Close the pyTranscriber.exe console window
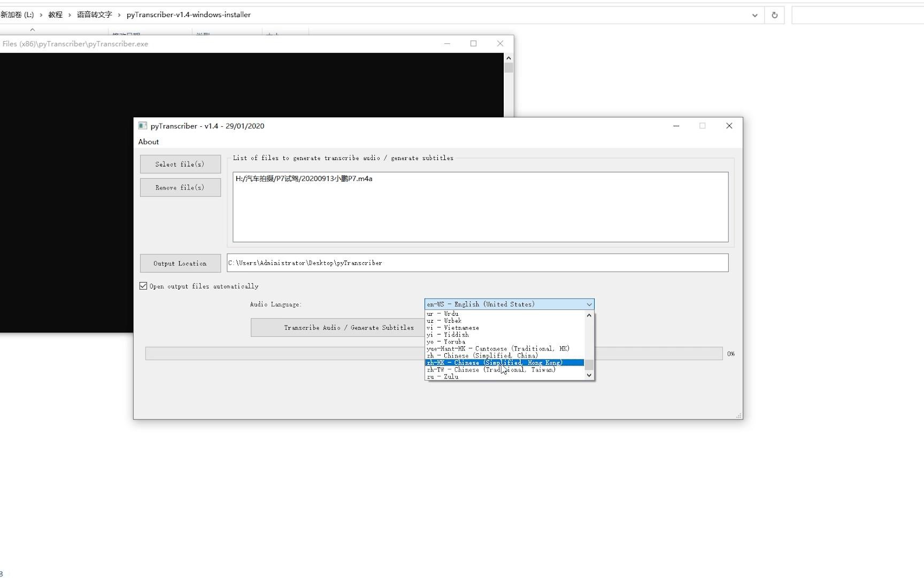 [x=500, y=44]
